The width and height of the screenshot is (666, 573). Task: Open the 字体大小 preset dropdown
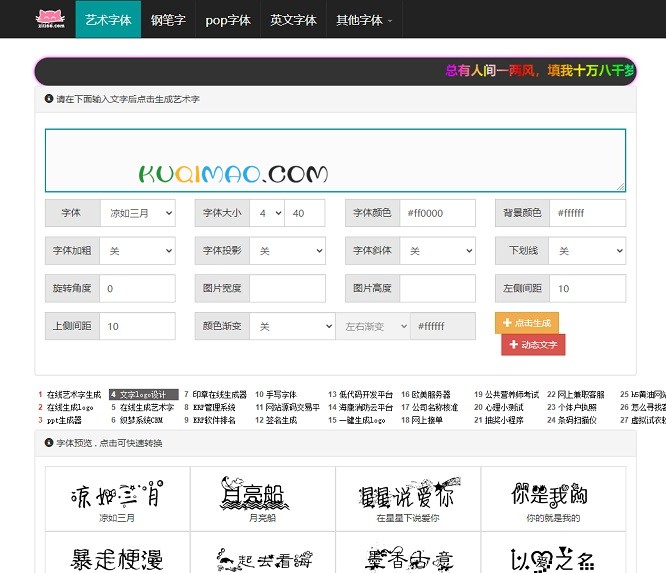tap(267, 213)
